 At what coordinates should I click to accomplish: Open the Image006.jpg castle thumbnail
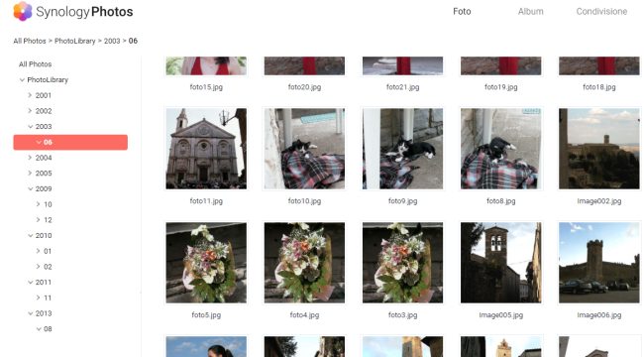(x=598, y=263)
